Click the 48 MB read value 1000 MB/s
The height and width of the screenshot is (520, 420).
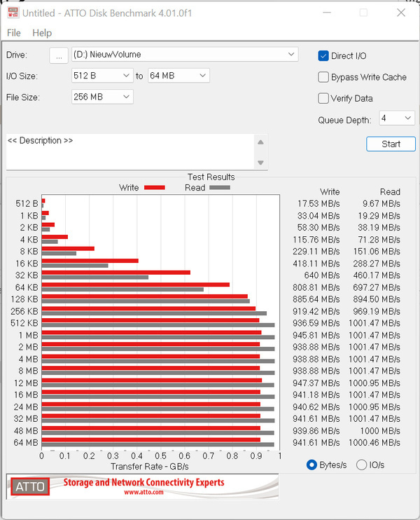(x=380, y=430)
